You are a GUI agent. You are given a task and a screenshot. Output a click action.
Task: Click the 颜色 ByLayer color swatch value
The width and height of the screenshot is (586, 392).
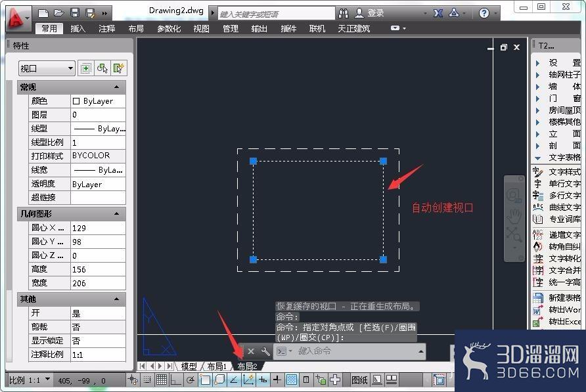click(98, 101)
